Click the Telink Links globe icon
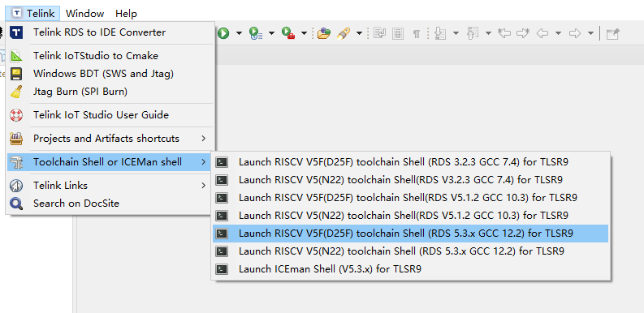The height and width of the screenshot is (313, 644). click(x=16, y=186)
